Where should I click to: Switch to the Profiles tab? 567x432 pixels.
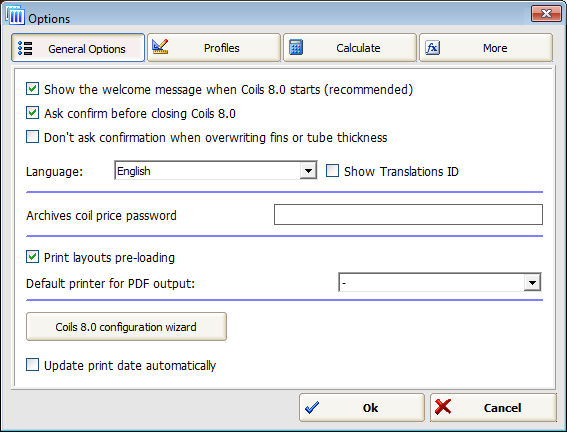214,48
